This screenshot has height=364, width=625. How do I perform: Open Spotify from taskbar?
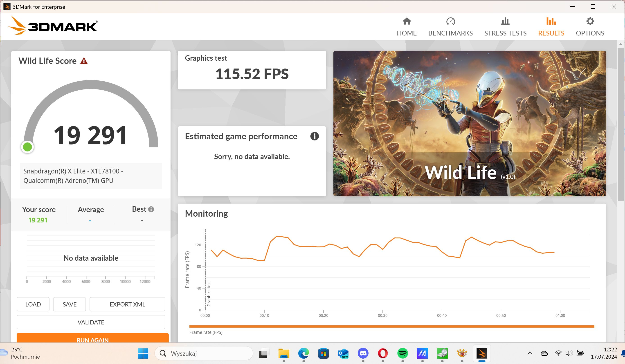[x=402, y=353]
